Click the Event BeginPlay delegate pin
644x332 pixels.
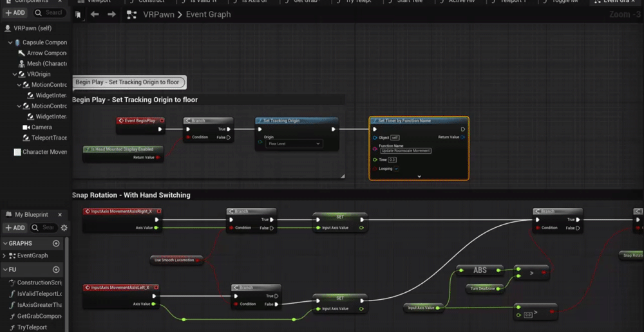tap(162, 121)
